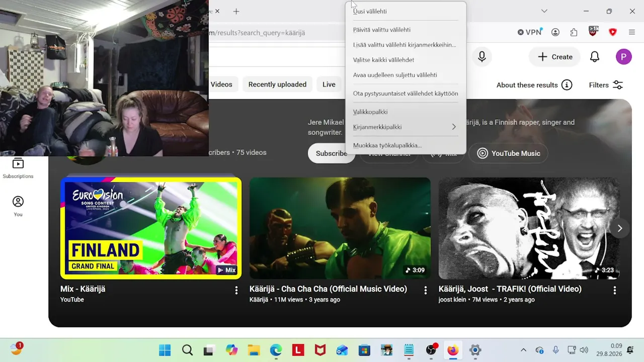Screen dimensions: 644x362
Task: Open the Create dropdown button
Action: (x=555, y=57)
